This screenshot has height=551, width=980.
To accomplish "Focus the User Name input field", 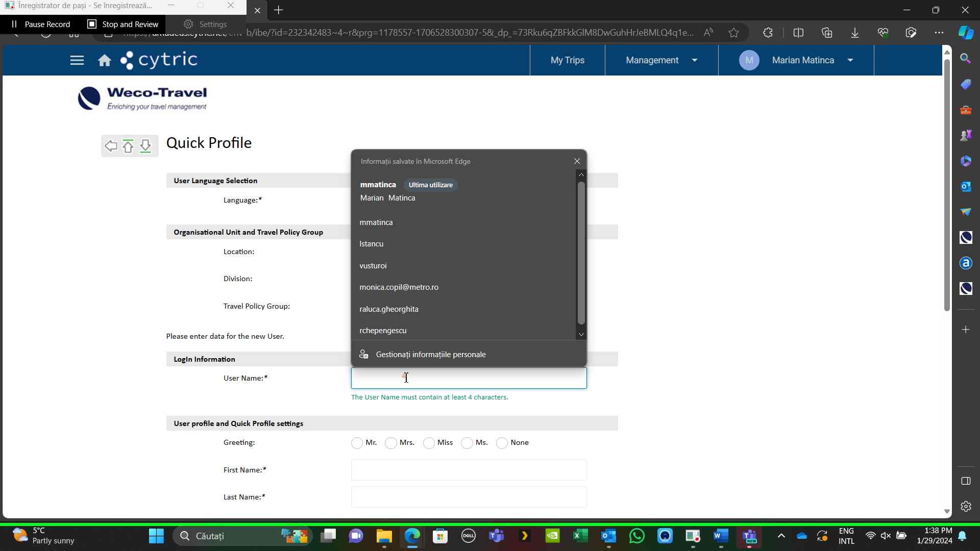I will (469, 378).
